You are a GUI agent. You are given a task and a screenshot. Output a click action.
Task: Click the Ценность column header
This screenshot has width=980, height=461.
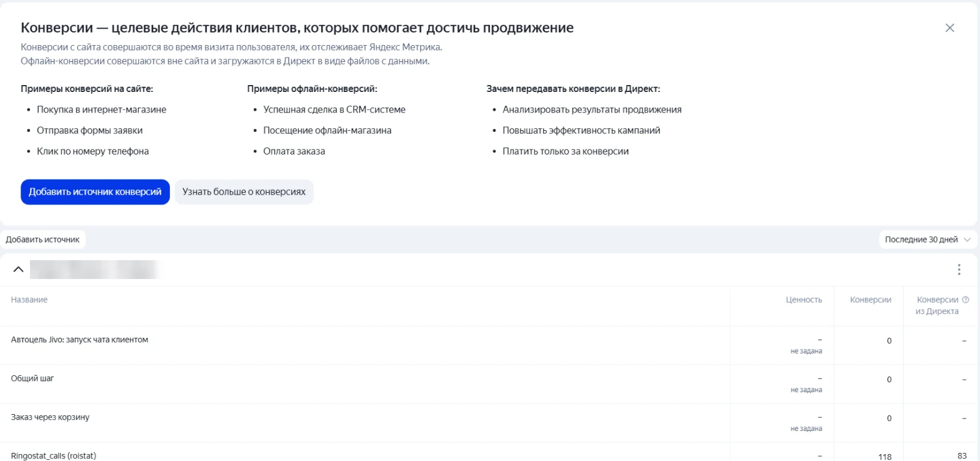click(804, 300)
